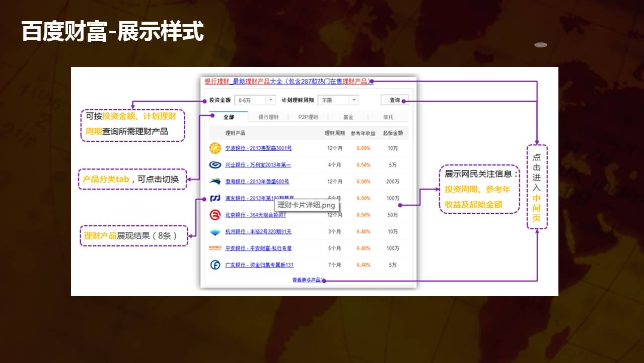Click the 200万 starting amount

[393, 181]
